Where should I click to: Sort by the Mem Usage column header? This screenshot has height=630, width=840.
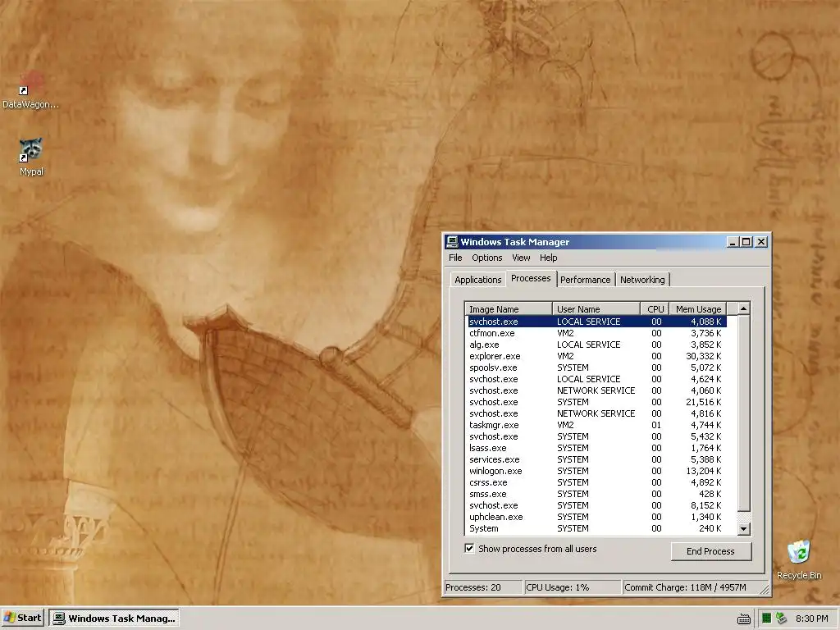698,309
